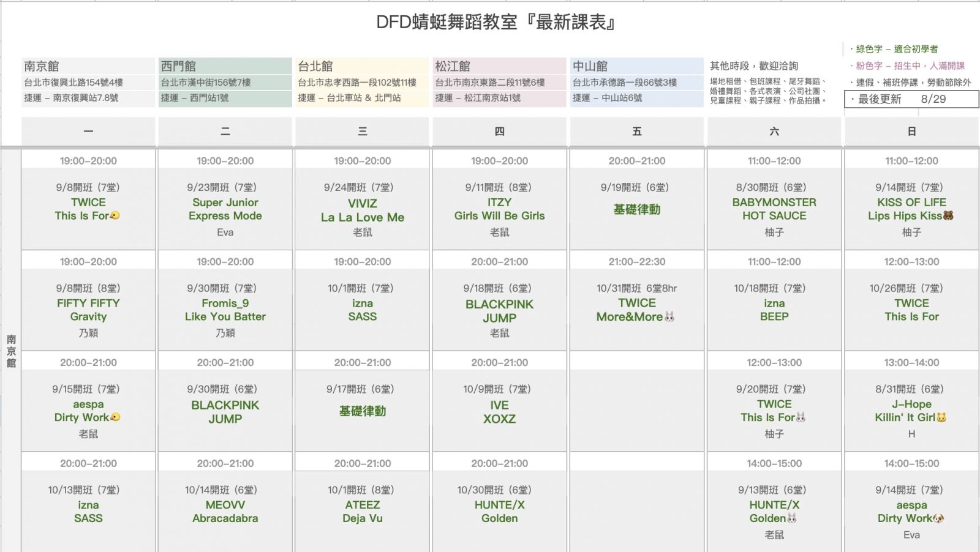The height and width of the screenshot is (552, 980).
Task: Click TWICE More&More class title
Action: click(636, 310)
